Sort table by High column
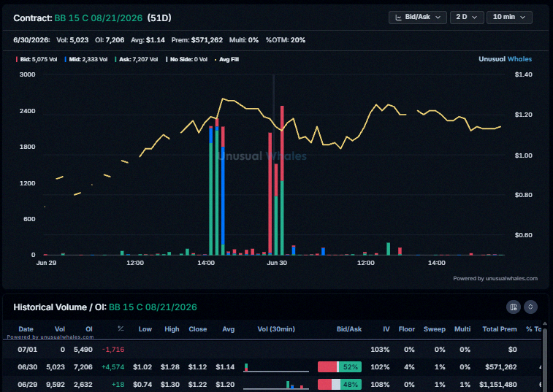This screenshot has width=553, height=392. [x=172, y=329]
